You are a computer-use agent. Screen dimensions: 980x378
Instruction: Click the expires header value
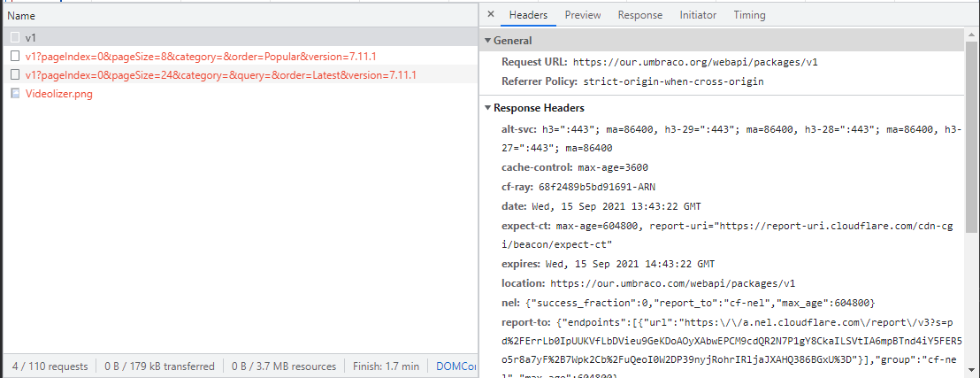click(x=631, y=264)
